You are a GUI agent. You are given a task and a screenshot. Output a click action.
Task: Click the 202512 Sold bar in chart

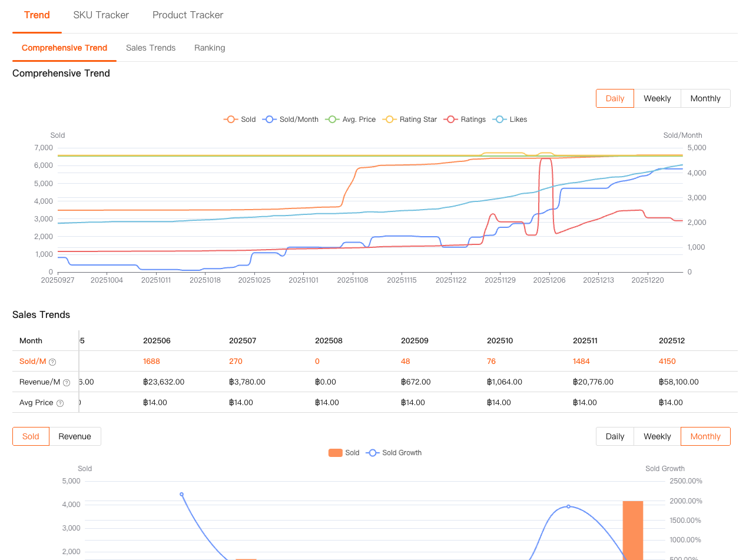pyautogui.click(x=633, y=530)
